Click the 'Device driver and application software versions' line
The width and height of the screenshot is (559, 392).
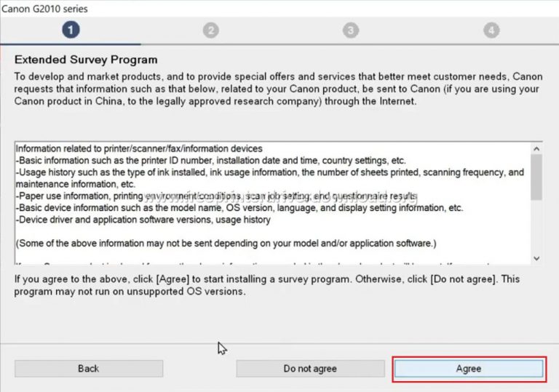pyautogui.click(x=143, y=220)
